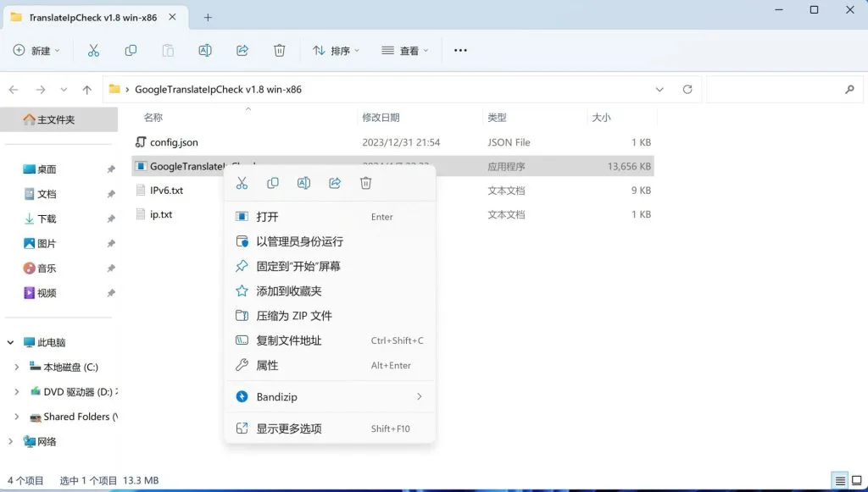Image resolution: width=868 pixels, height=492 pixels.
Task: Select 主文件夹 in sidebar
Action: click(x=58, y=119)
